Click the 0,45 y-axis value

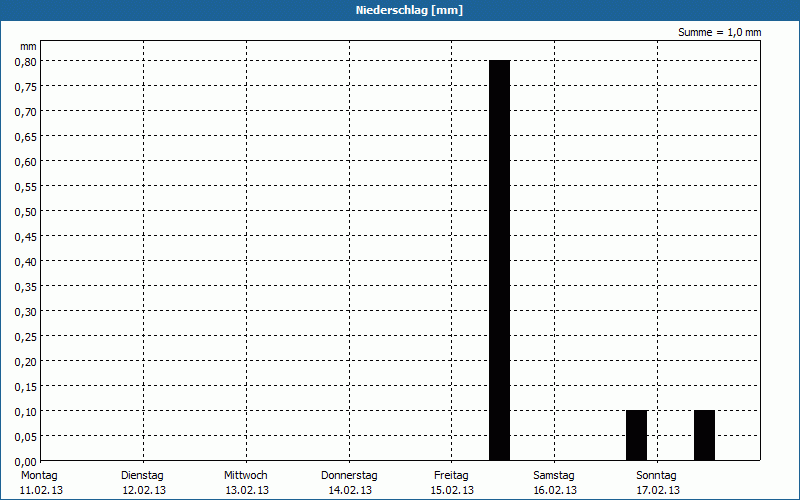(26, 237)
